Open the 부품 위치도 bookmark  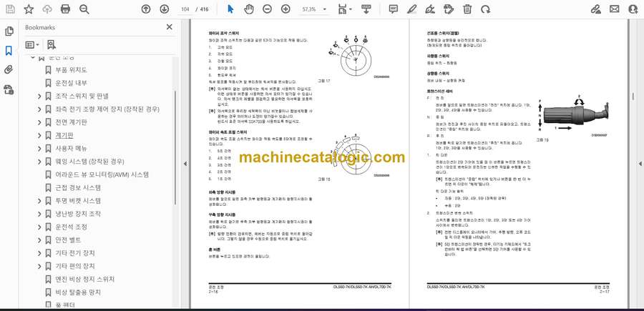tap(71, 70)
